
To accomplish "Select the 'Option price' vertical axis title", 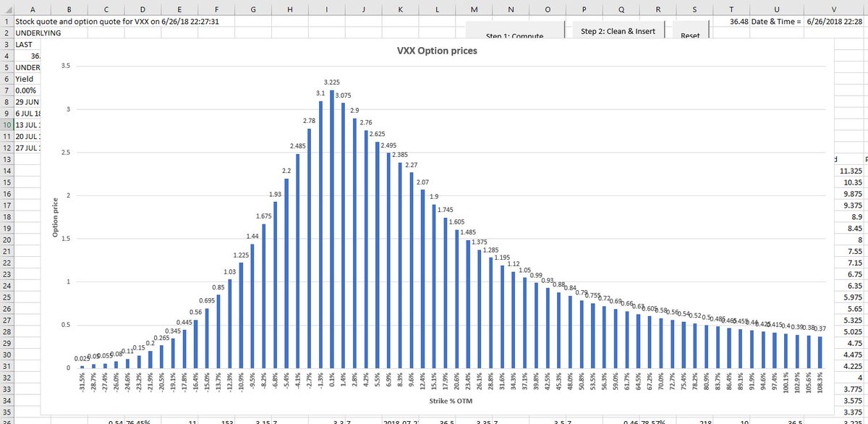I will point(54,217).
